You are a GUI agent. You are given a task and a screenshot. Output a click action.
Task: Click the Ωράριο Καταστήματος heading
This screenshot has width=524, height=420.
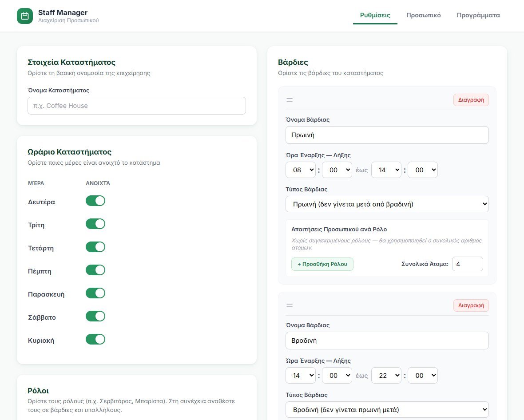click(x=70, y=152)
